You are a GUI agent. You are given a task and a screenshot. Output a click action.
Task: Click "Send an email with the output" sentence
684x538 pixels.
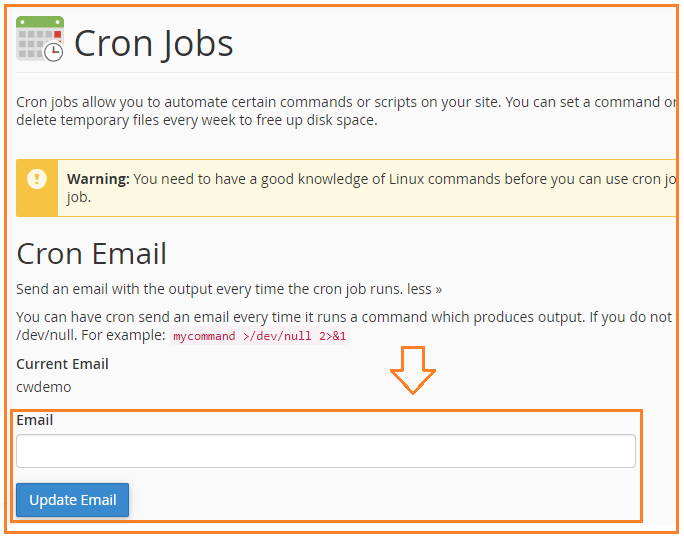coord(209,289)
